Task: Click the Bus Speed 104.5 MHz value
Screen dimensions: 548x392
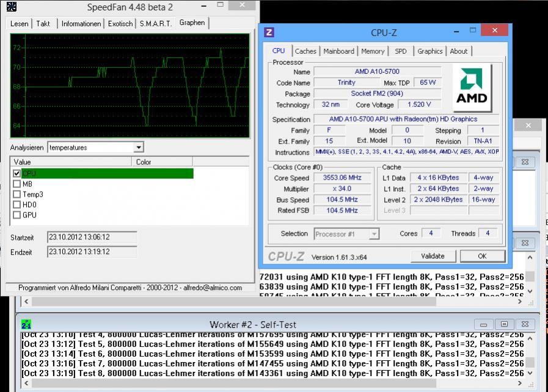Action: (x=342, y=200)
